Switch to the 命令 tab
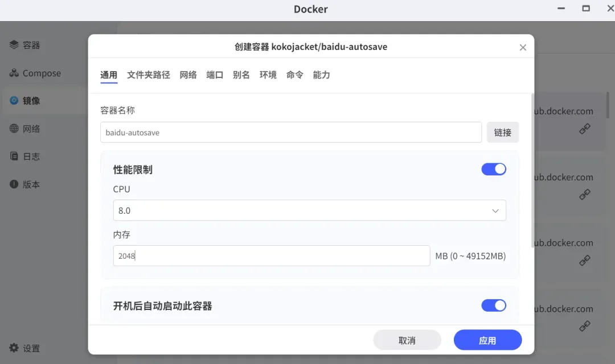This screenshot has height=364, width=615. pos(294,75)
